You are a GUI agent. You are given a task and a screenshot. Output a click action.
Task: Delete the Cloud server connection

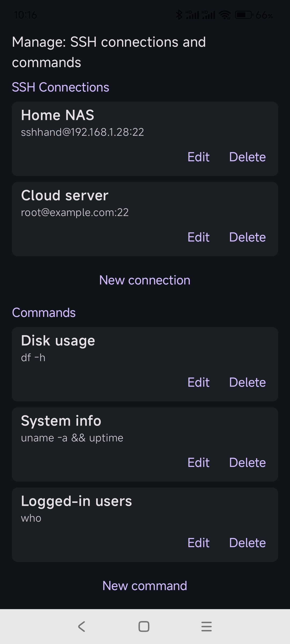coord(247,237)
